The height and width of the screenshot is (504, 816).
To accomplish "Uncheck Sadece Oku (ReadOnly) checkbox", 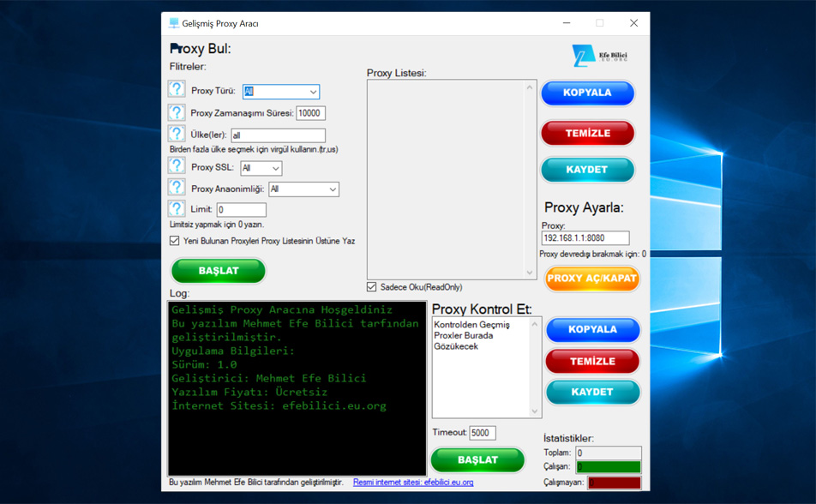I will coord(372,286).
